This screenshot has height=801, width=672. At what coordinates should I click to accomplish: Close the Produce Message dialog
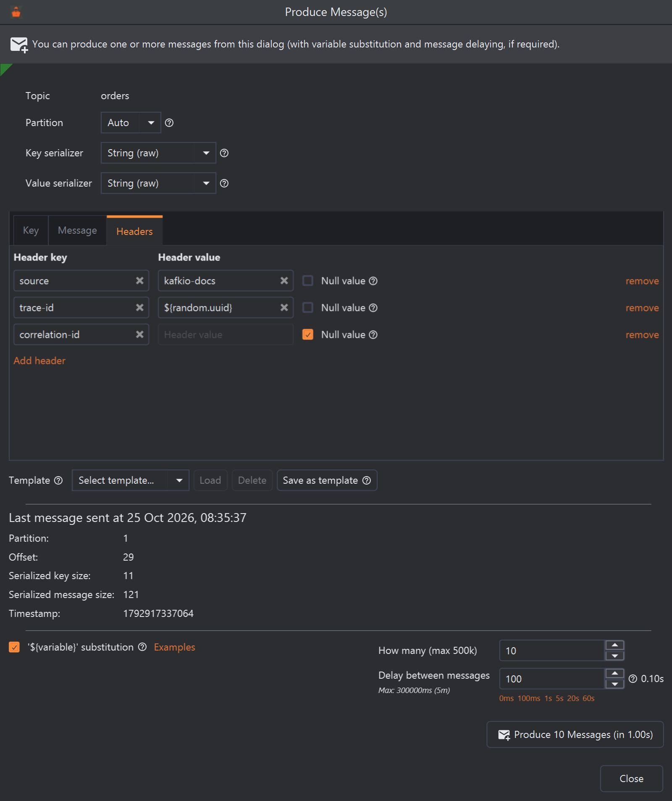[x=632, y=779]
